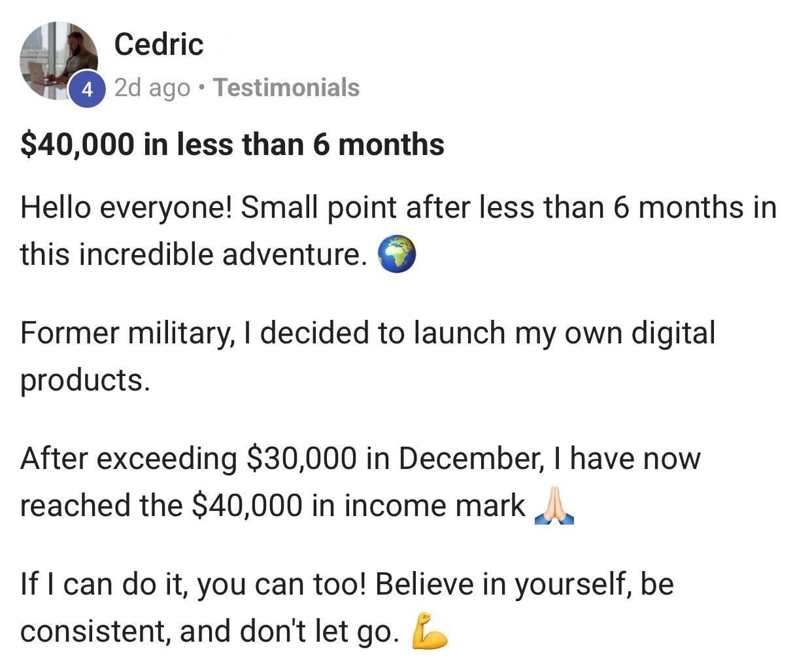The image size is (812, 660).
Task: Click the "$30,000" amount in the post body
Action: [x=302, y=459]
